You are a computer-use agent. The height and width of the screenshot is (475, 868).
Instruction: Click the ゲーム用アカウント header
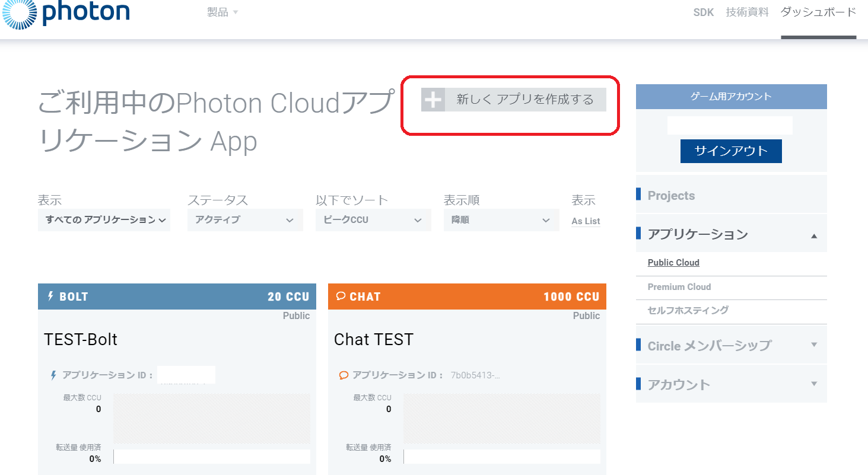(731, 97)
